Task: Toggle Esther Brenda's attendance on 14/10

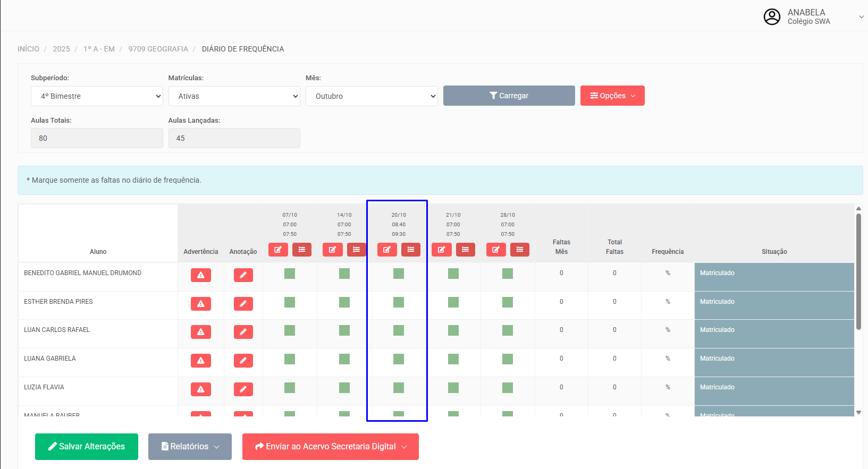Action: click(x=344, y=302)
